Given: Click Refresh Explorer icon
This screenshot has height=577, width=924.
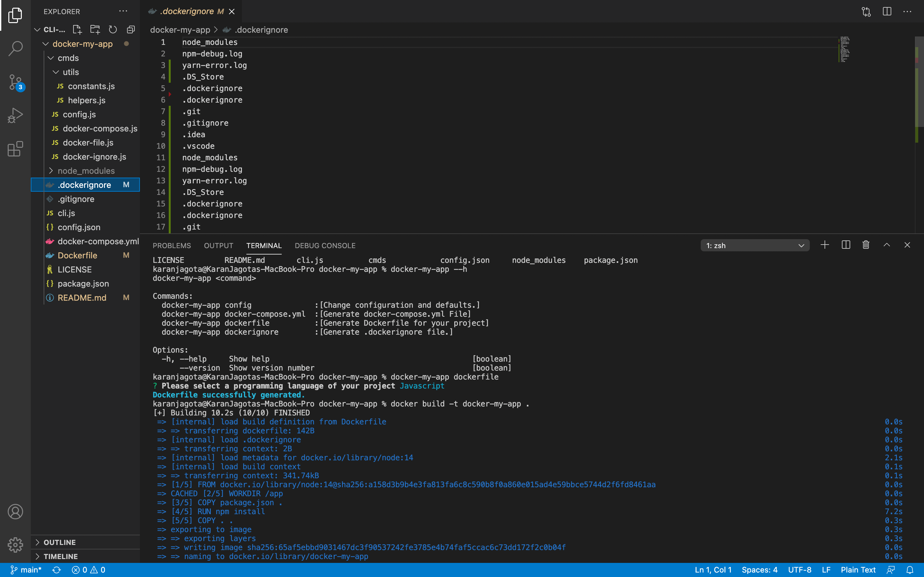Looking at the screenshot, I should 113,29.
